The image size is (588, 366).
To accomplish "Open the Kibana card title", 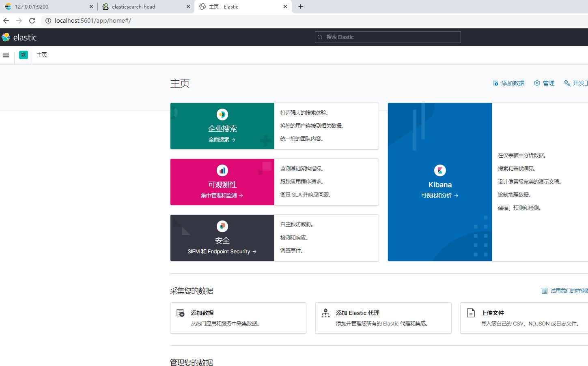I will tap(440, 184).
